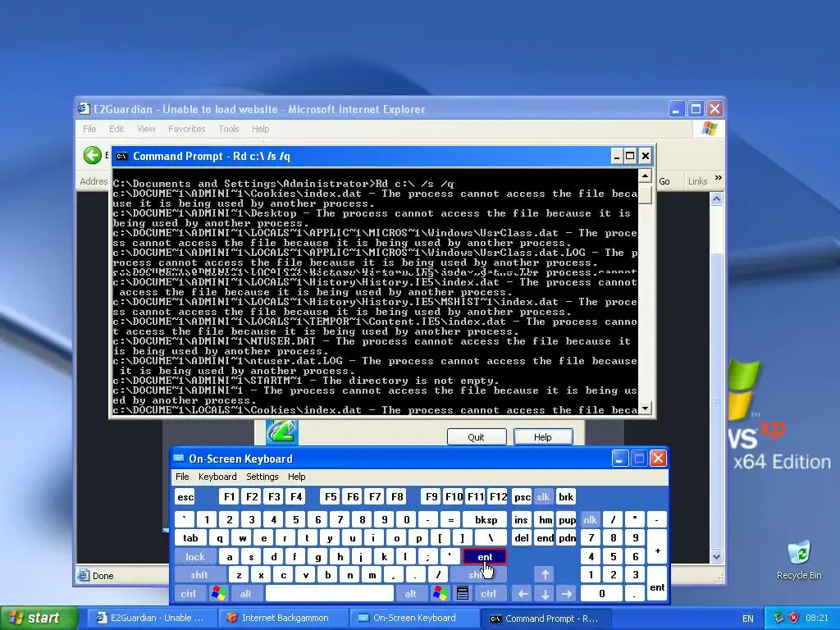Toggle the nlk (num lock) key
Screen dimensions: 840x630
[x=590, y=519]
